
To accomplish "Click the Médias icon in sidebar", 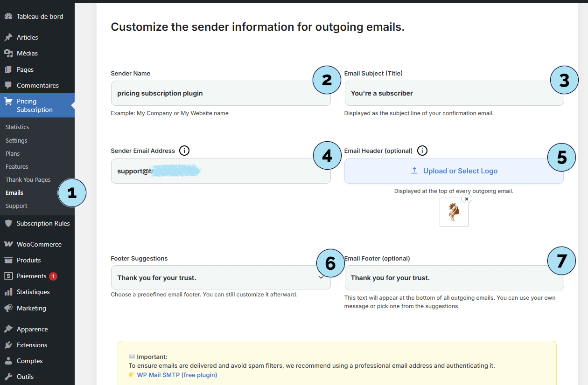I will tap(8, 53).
